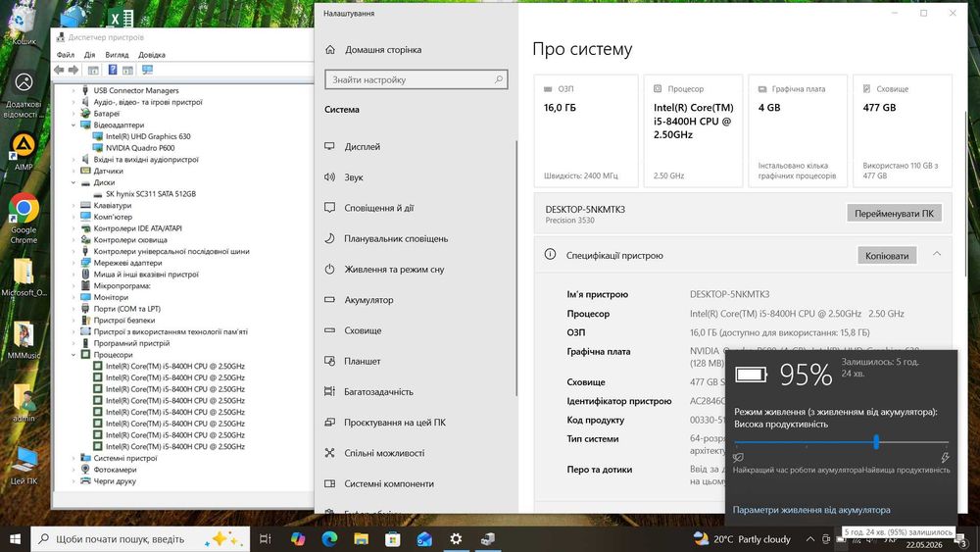Click the Проєктування на цей ПК icon
Screen dimensions: 980x552
(330, 422)
